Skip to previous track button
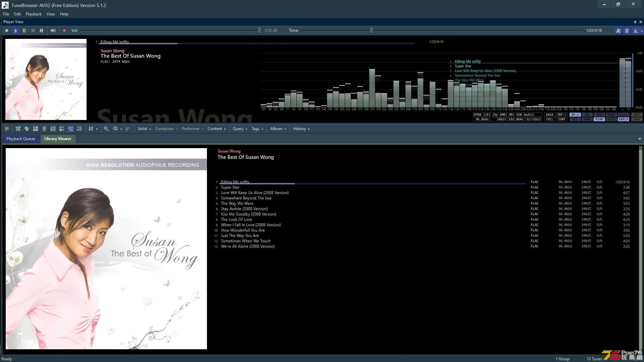This screenshot has width=644, height=362. click(x=33, y=31)
